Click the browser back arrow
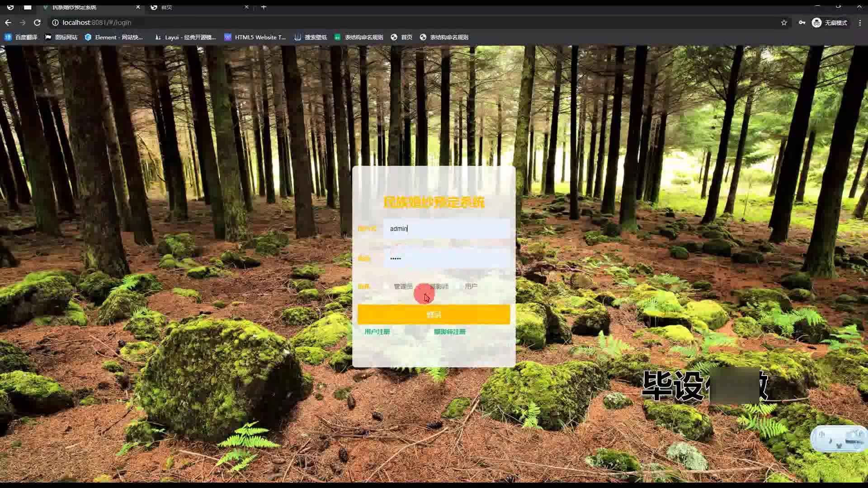This screenshot has height=488, width=868. point(8,23)
